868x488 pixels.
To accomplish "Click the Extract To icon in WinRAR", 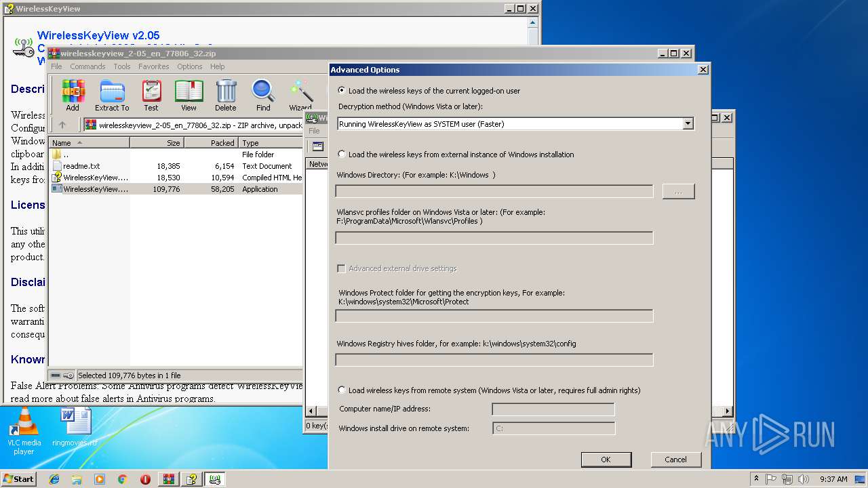I will click(x=112, y=96).
